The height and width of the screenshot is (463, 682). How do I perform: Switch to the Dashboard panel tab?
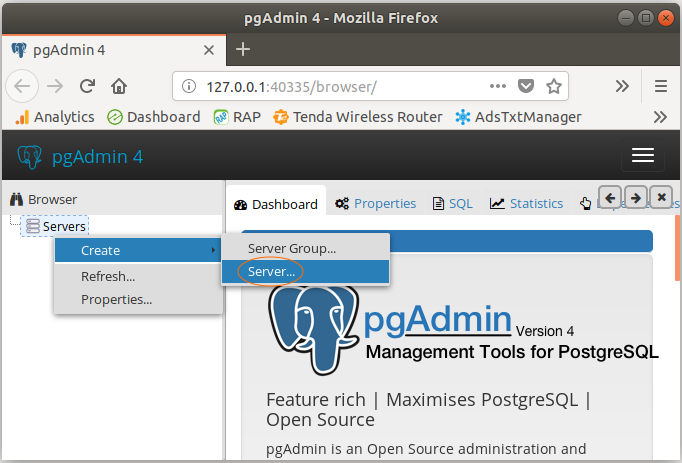(276, 204)
